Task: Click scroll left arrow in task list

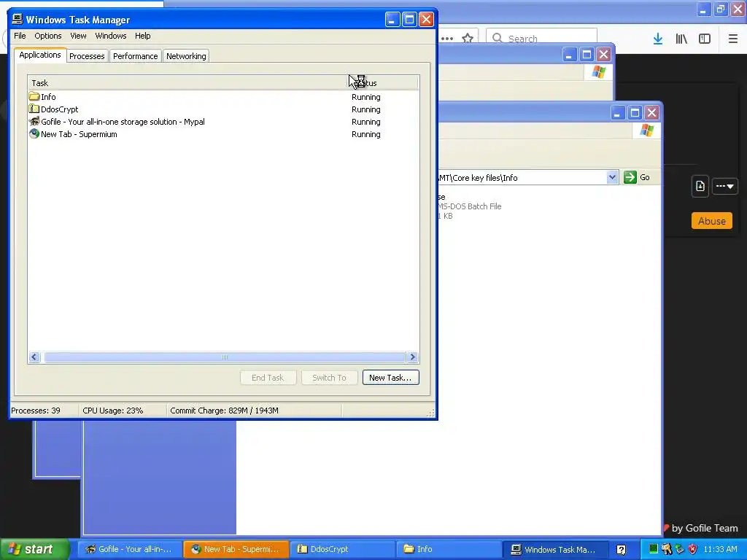Action: (34, 357)
